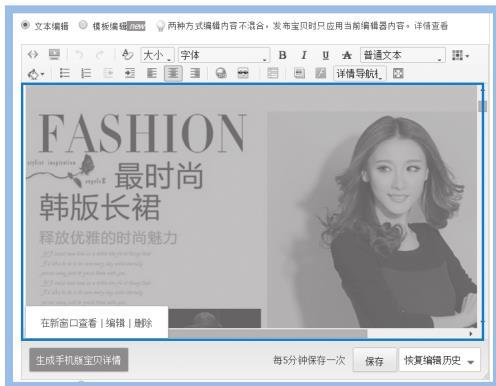Screen dimensions: 496x386
Task: Select the 文本编辑 radio button
Action: point(25,25)
